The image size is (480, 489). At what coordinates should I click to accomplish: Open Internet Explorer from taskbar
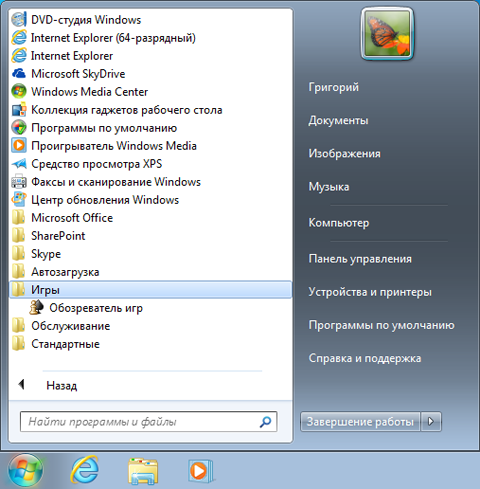[85, 470]
